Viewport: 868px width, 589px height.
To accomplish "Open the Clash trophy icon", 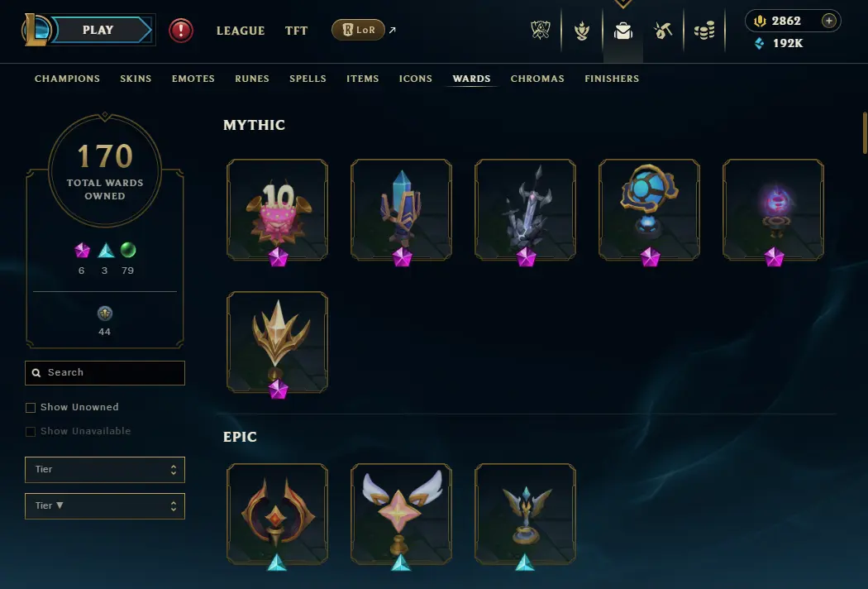I will point(541,31).
